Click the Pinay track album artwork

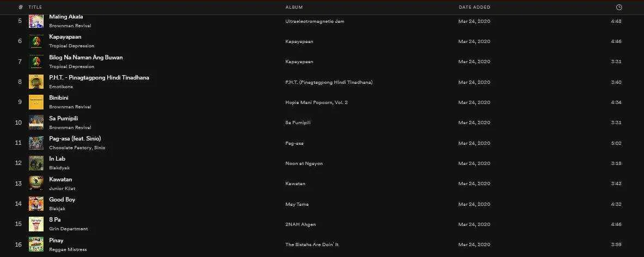tap(36, 244)
